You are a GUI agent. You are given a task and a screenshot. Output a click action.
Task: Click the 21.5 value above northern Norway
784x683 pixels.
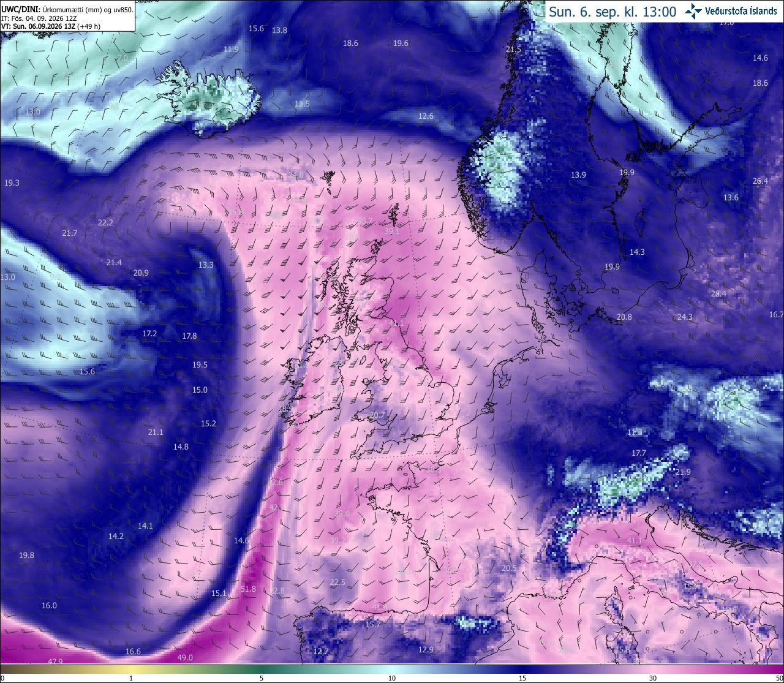tap(513, 49)
